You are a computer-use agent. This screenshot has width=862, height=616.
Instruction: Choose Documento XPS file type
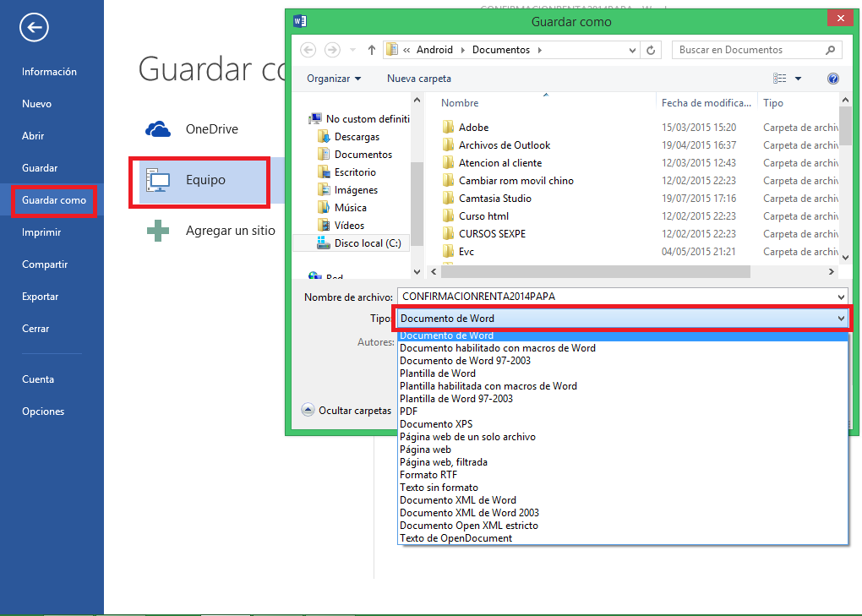point(623,424)
